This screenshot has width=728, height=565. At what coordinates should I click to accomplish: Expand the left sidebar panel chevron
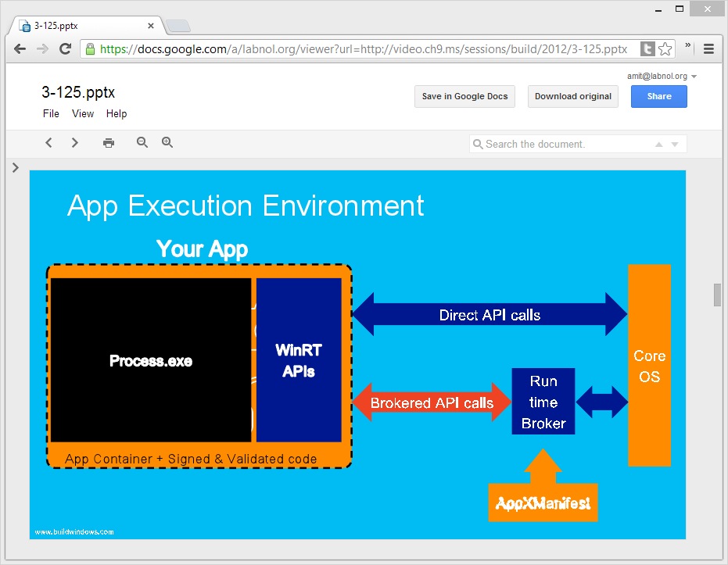tap(15, 166)
